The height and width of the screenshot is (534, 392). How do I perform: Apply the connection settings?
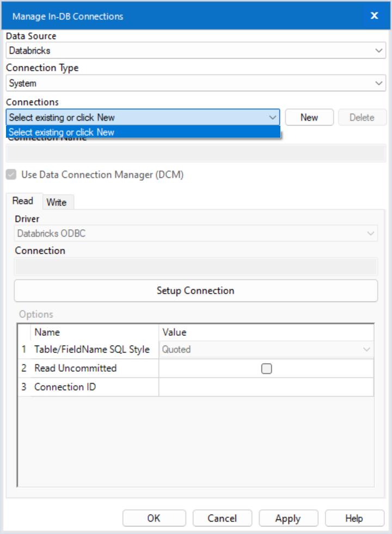pyautogui.click(x=288, y=518)
